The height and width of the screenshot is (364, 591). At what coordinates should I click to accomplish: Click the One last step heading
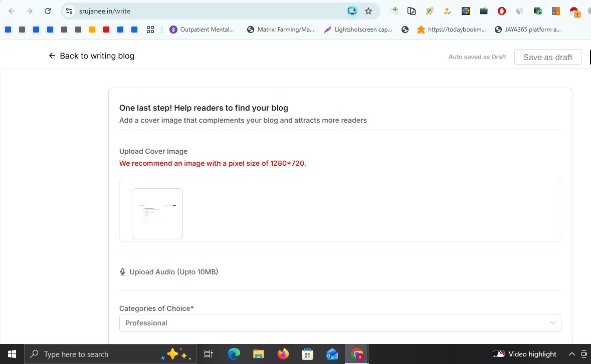(x=204, y=108)
